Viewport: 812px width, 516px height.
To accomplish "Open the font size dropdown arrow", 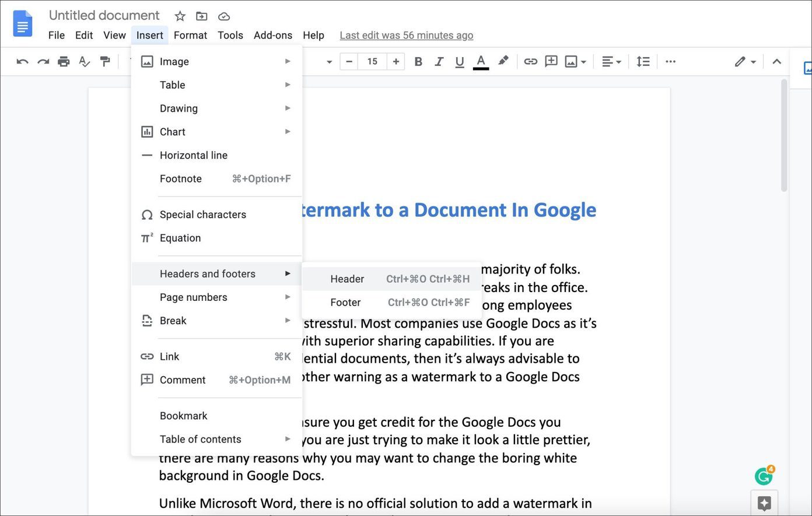I will (x=329, y=61).
